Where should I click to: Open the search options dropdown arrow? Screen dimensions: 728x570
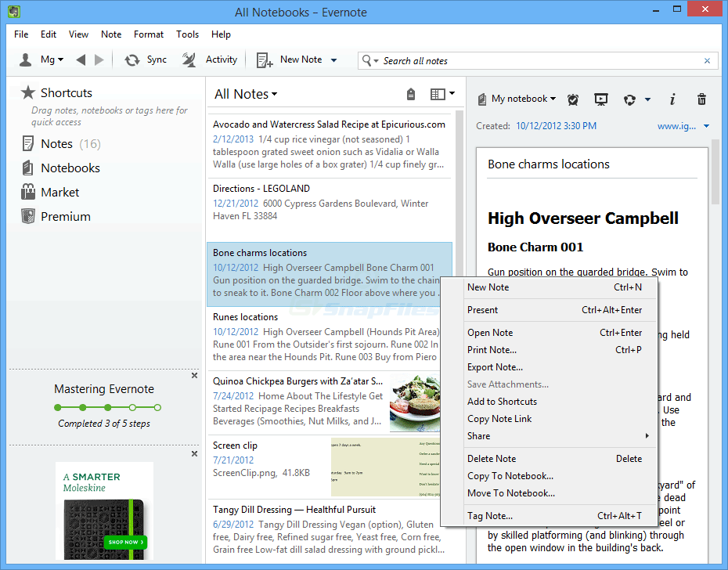point(376,61)
